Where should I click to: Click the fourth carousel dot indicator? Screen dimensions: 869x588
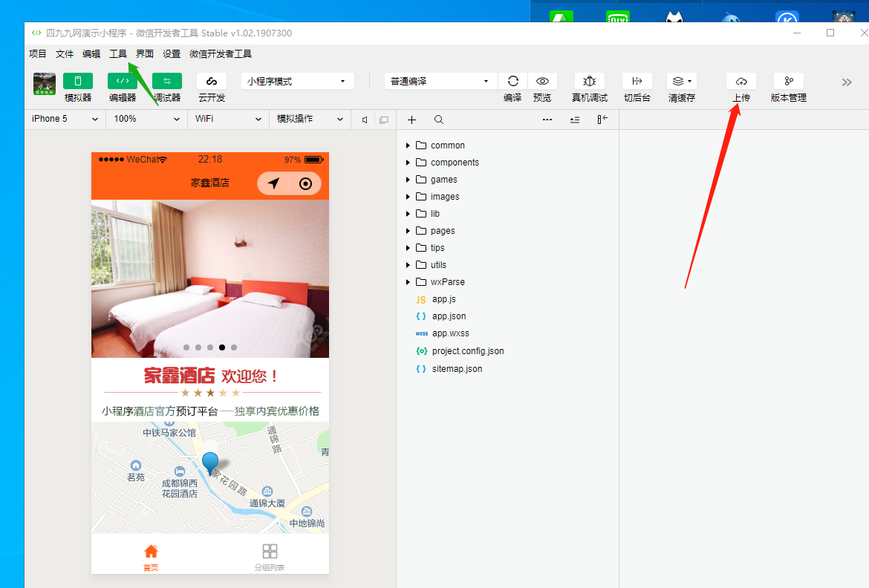coord(222,347)
